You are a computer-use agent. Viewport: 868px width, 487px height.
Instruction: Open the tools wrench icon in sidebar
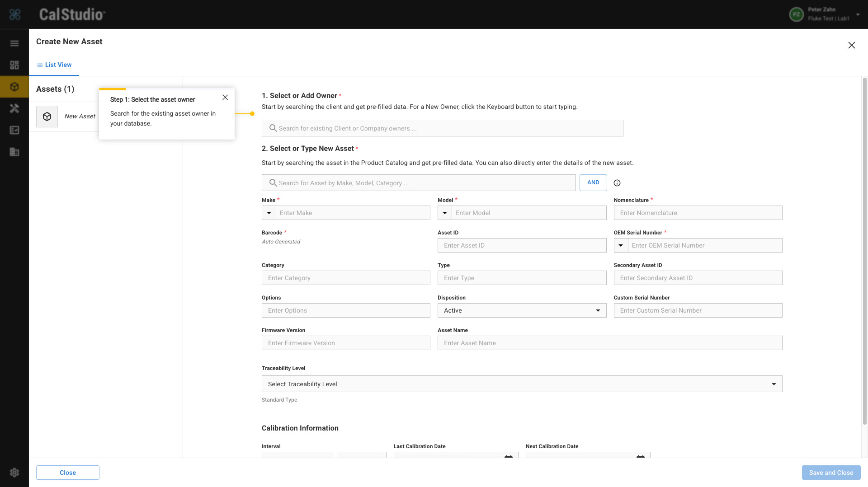[x=14, y=108]
